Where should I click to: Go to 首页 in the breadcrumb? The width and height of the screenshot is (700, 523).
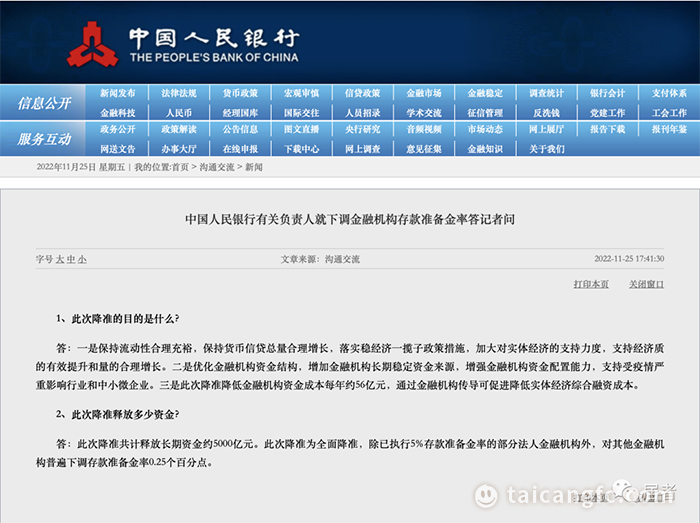pos(180,167)
